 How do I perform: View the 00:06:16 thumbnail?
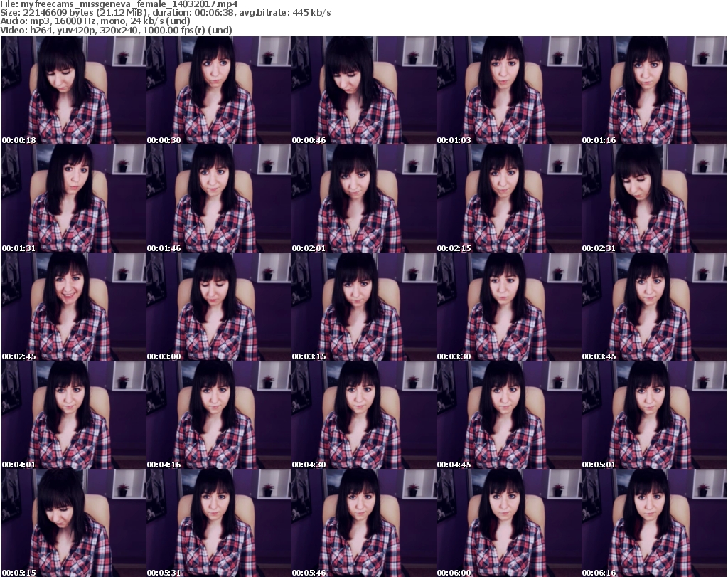pos(654,523)
